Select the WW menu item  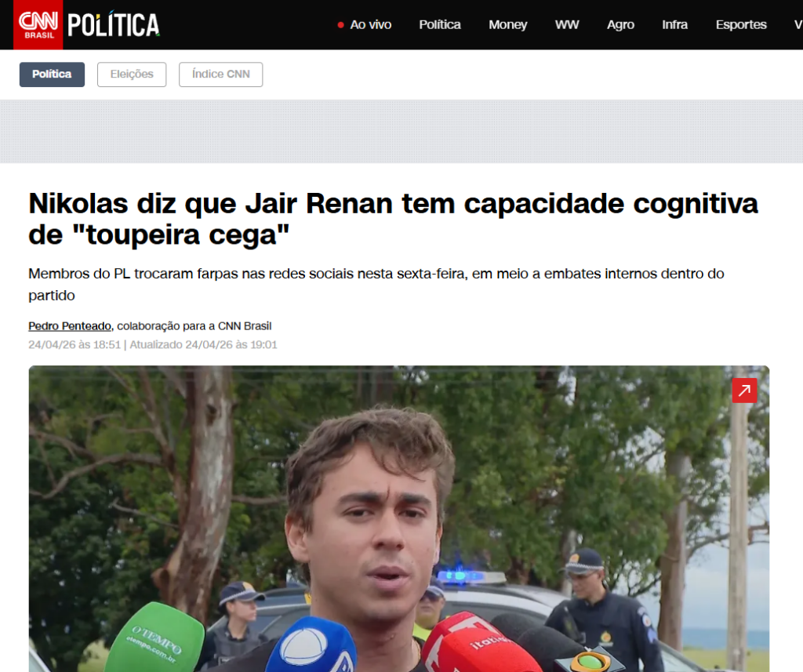pos(567,24)
